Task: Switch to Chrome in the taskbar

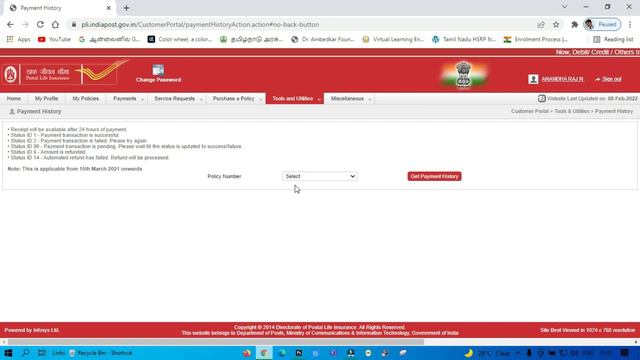Action: tap(264, 353)
